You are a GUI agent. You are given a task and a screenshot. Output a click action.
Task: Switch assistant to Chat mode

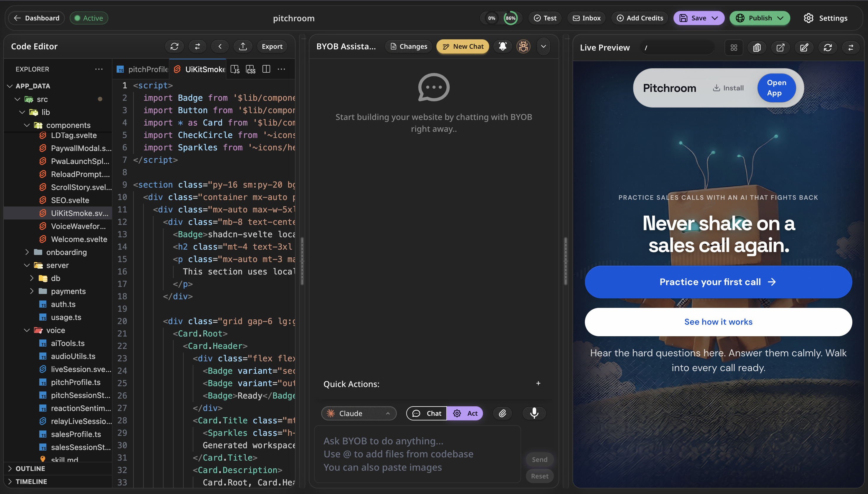click(x=427, y=413)
